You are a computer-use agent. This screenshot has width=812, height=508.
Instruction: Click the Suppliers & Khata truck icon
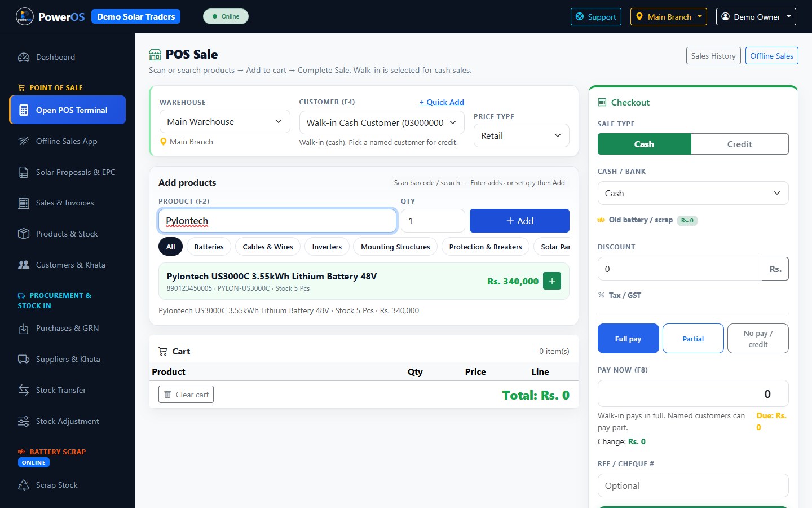pyautogui.click(x=24, y=359)
